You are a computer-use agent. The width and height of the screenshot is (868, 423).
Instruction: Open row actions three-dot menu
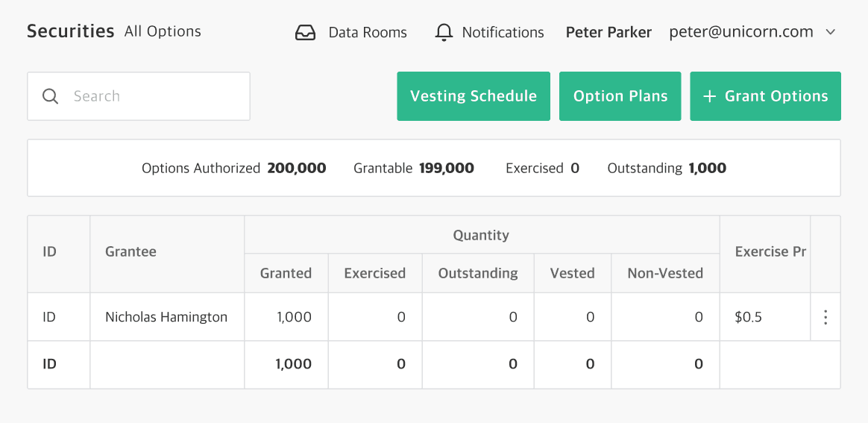825,317
